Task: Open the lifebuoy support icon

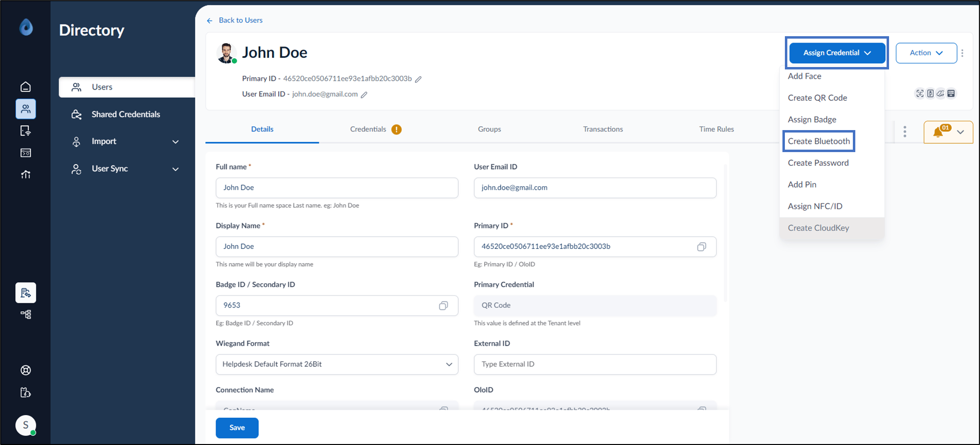Action: 25,370
